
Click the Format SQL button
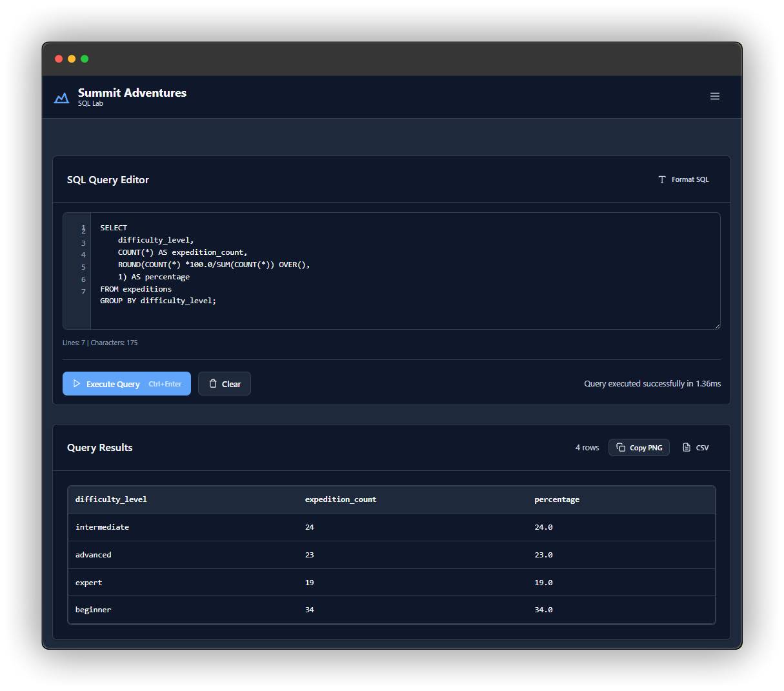point(683,179)
